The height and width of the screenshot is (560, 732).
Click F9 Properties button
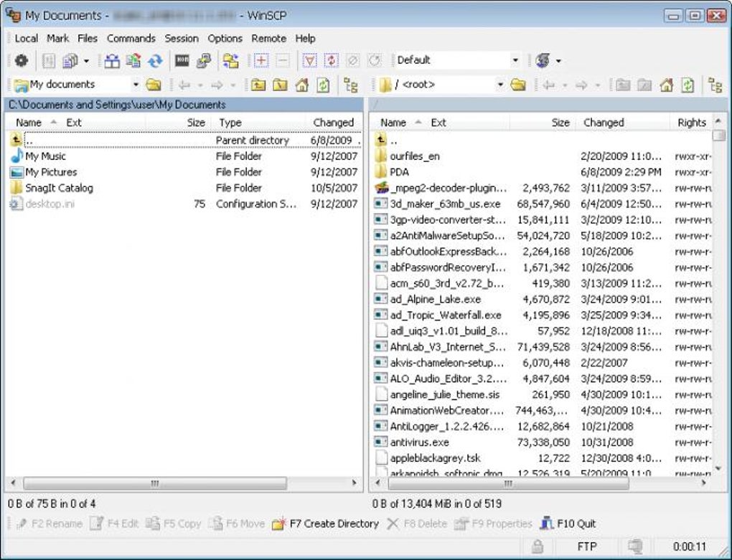(494, 523)
